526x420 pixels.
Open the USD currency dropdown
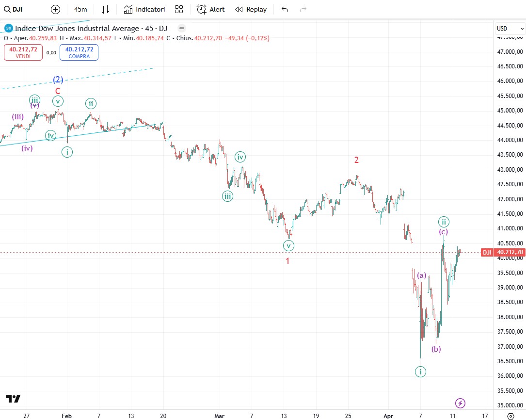[x=510, y=29]
